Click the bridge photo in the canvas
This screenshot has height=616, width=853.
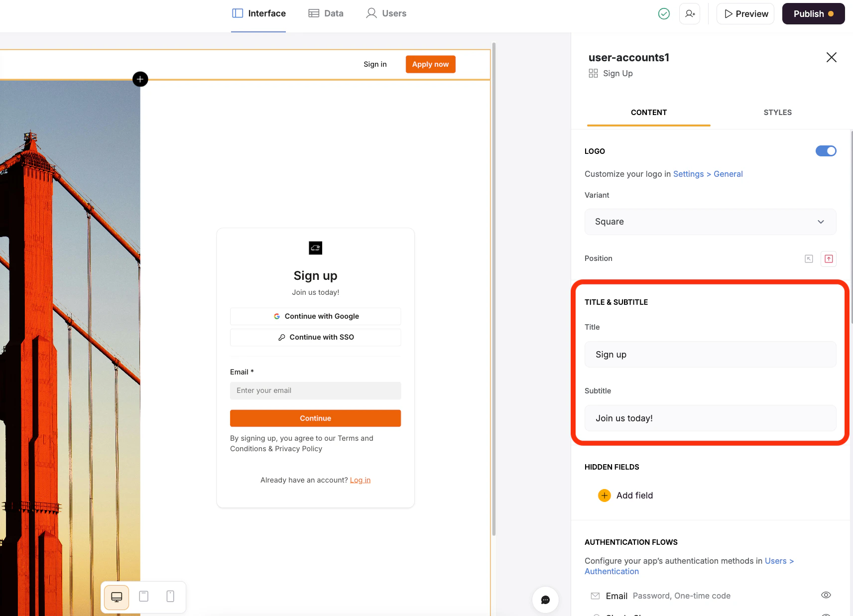(70, 349)
